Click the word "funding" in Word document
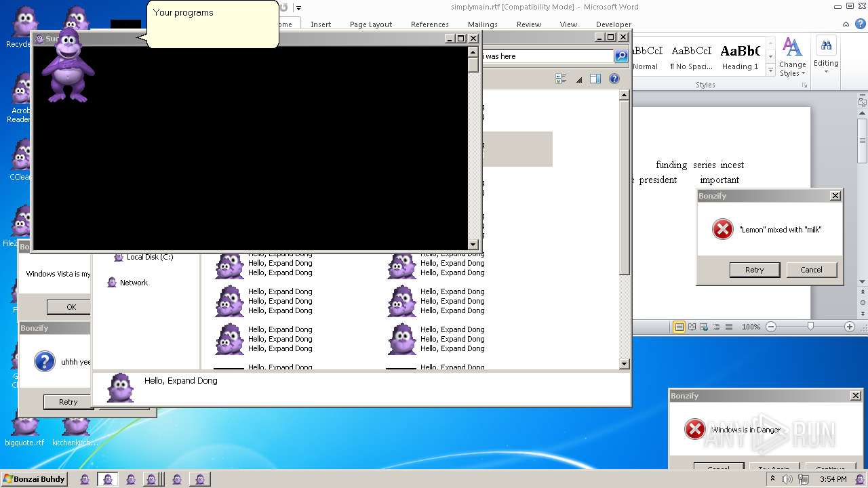 (x=671, y=165)
